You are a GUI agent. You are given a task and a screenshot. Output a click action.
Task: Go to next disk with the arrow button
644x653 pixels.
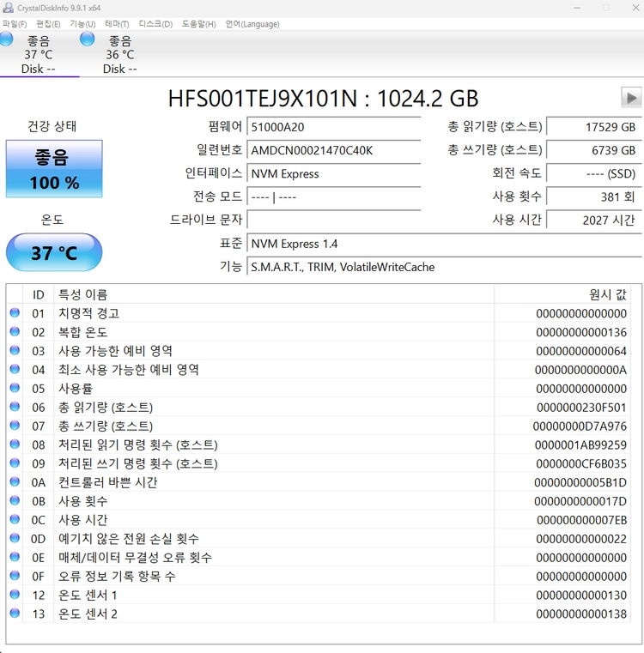(631, 98)
